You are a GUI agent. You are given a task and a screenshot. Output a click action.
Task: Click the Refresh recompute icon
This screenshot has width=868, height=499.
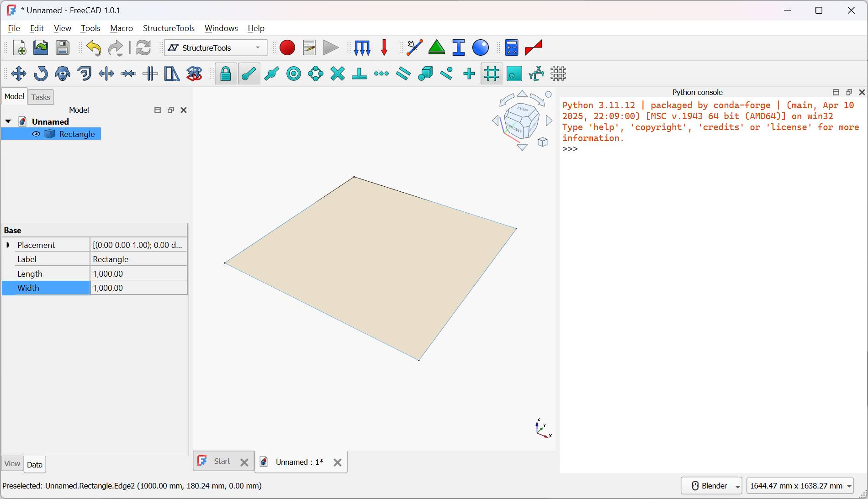pos(143,48)
